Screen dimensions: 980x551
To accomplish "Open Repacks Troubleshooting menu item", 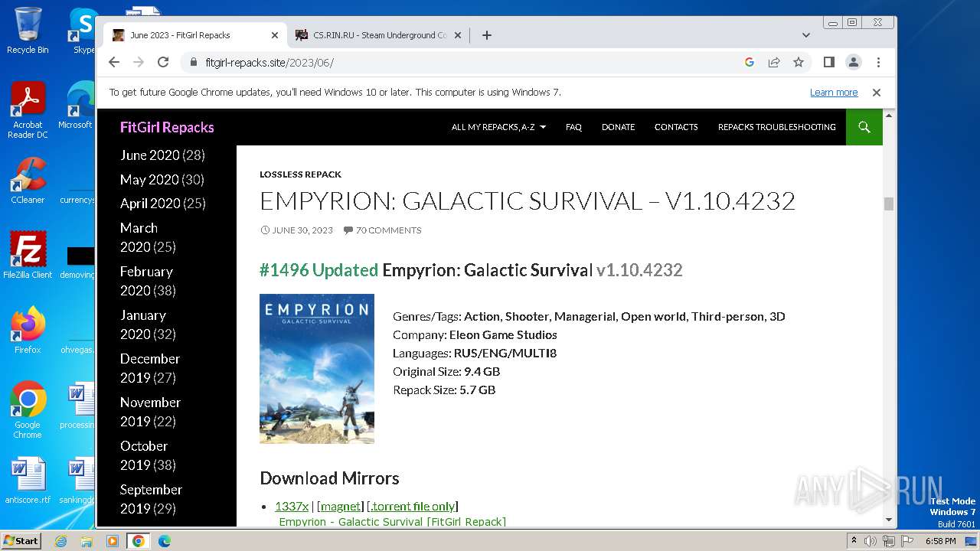I will [x=776, y=127].
